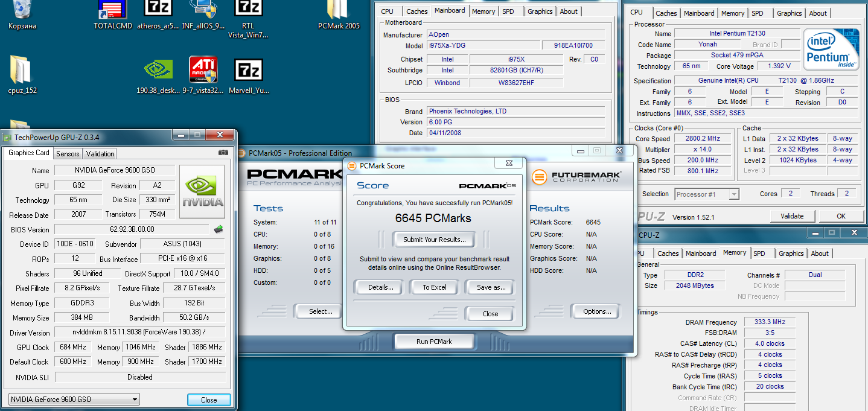The height and width of the screenshot is (411, 868).
Task: Click the Bandwidth 50.2 GB/s value
Action: point(194,317)
